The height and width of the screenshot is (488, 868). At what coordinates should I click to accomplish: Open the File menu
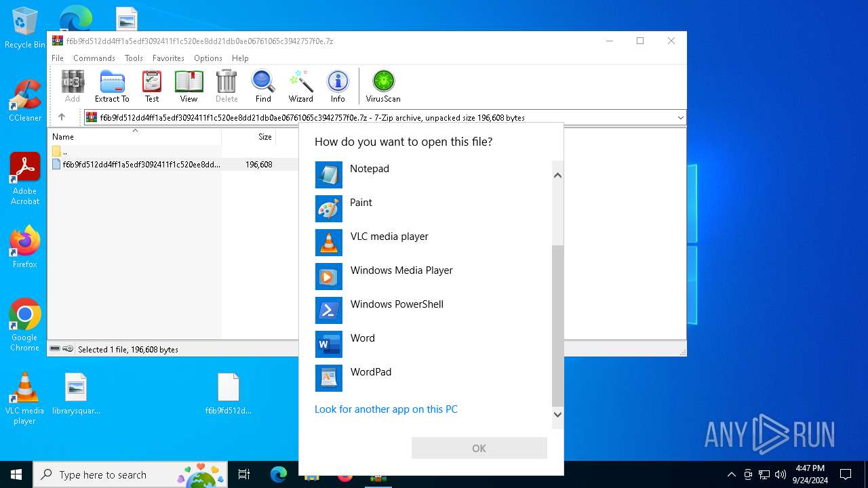click(58, 58)
